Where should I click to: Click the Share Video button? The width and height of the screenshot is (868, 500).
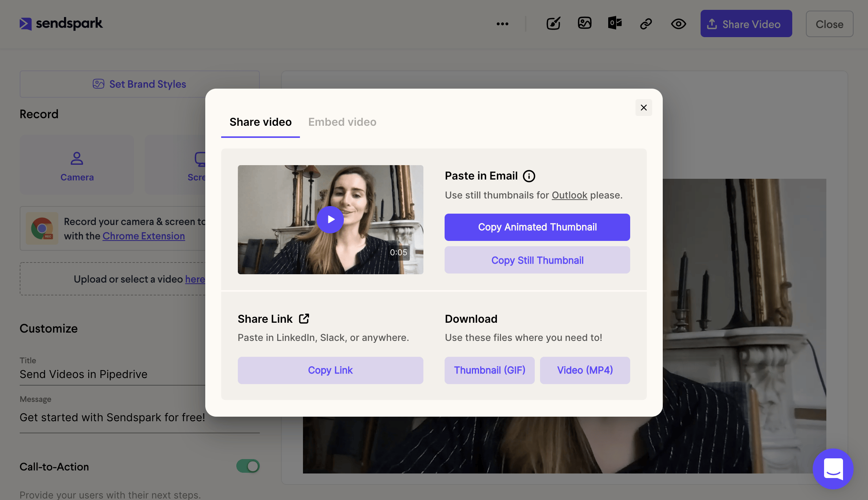[x=746, y=23]
